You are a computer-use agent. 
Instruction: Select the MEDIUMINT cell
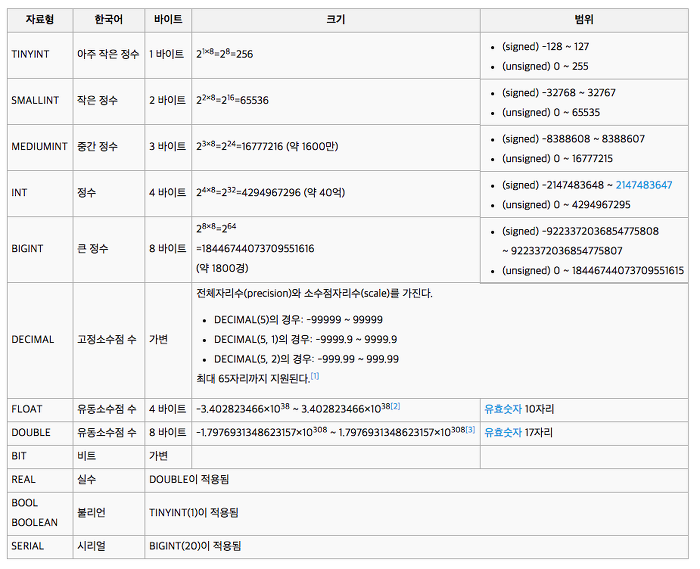click(40, 147)
